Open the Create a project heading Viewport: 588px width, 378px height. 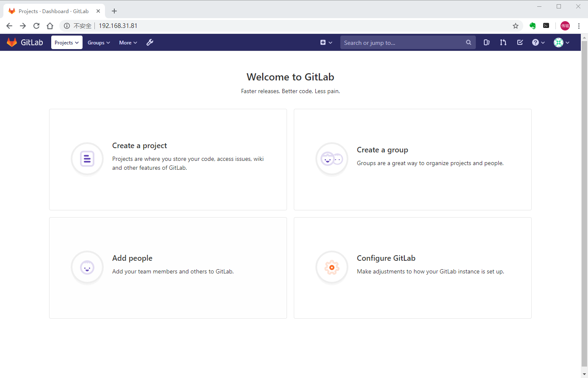pos(139,146)
